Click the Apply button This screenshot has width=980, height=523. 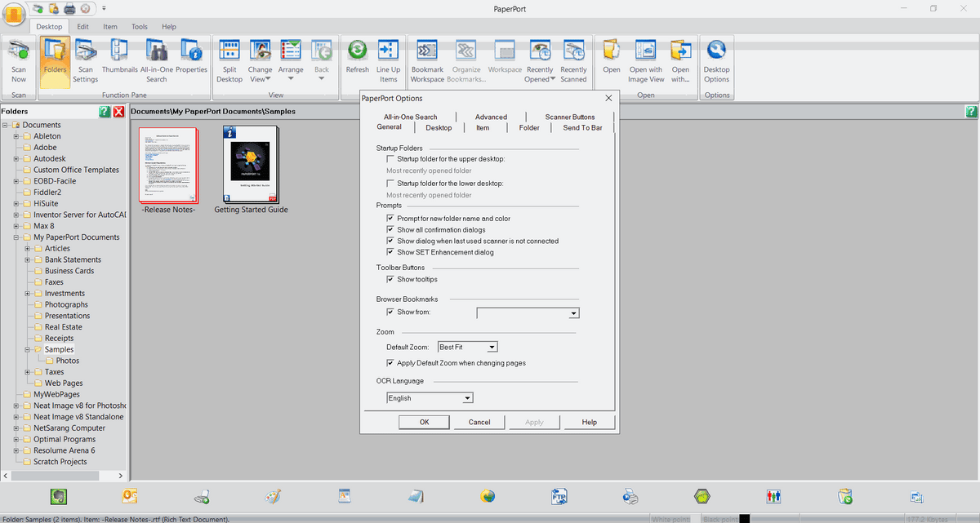533,422
